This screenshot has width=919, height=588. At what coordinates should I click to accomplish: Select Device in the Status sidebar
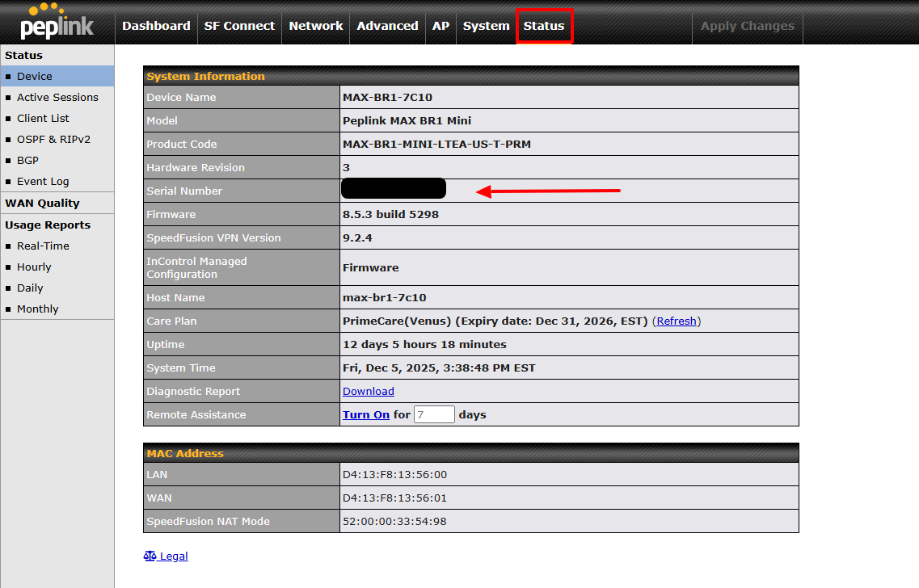[x=57, y=76]
